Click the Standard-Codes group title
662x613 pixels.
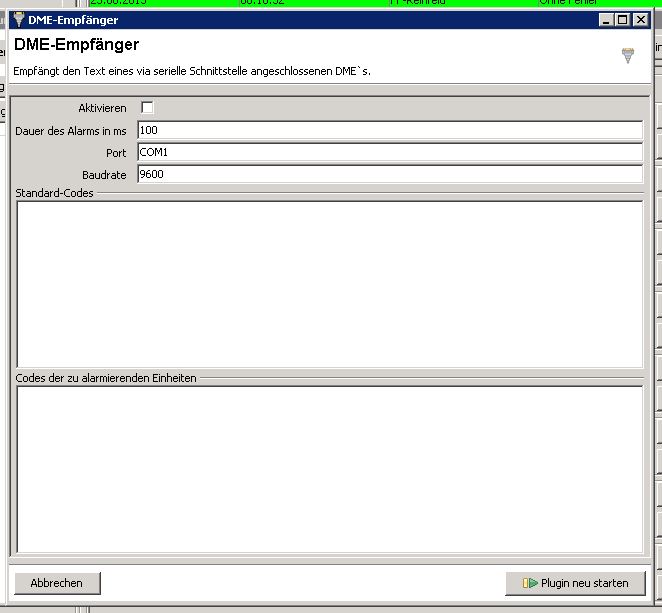[55, 193]
